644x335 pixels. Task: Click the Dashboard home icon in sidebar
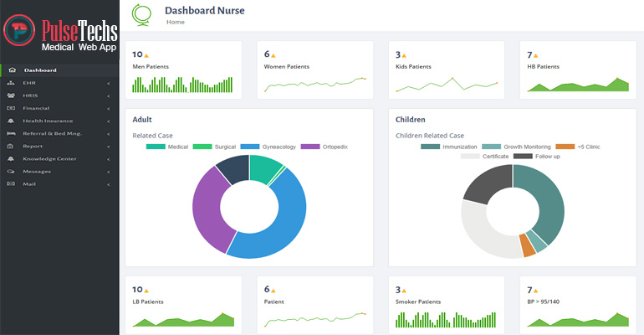(13, 70)
